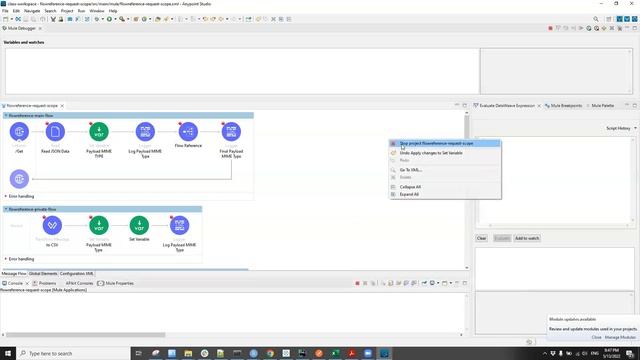
Task: Toggle breakpoint dot on Final Payload MIME Type logger
Action: point(223,123)
